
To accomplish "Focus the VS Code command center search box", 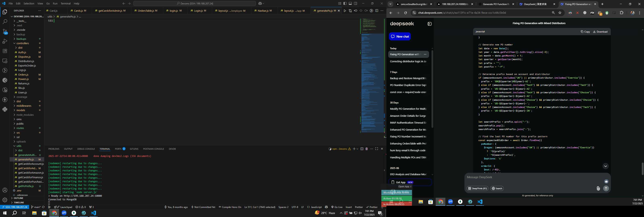I will 194,3.
